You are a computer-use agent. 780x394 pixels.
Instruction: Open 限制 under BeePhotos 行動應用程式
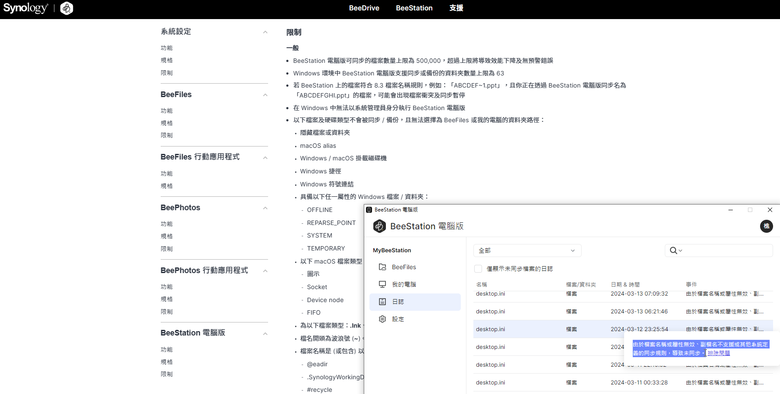[167, 311]
